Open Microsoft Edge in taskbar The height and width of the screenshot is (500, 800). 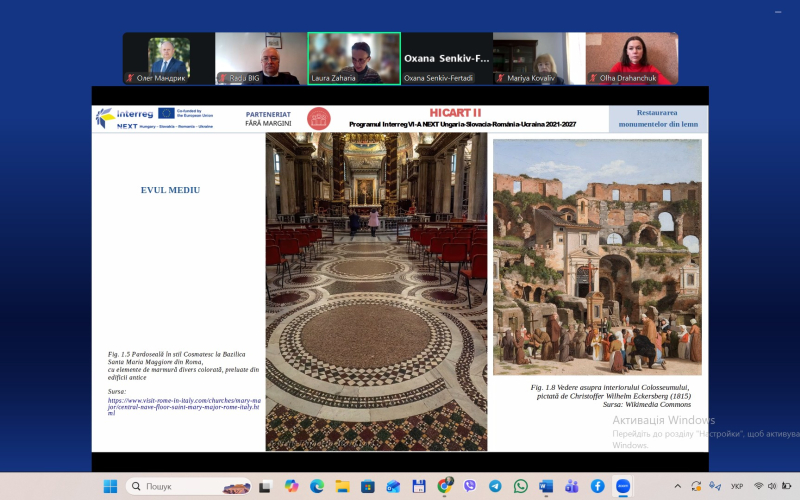(x=316, y=486)
